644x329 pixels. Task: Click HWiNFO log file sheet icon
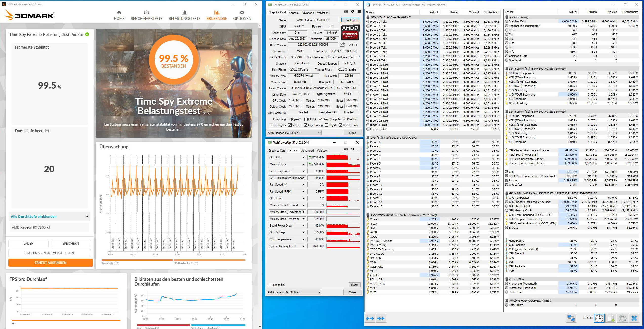(611, 318)
